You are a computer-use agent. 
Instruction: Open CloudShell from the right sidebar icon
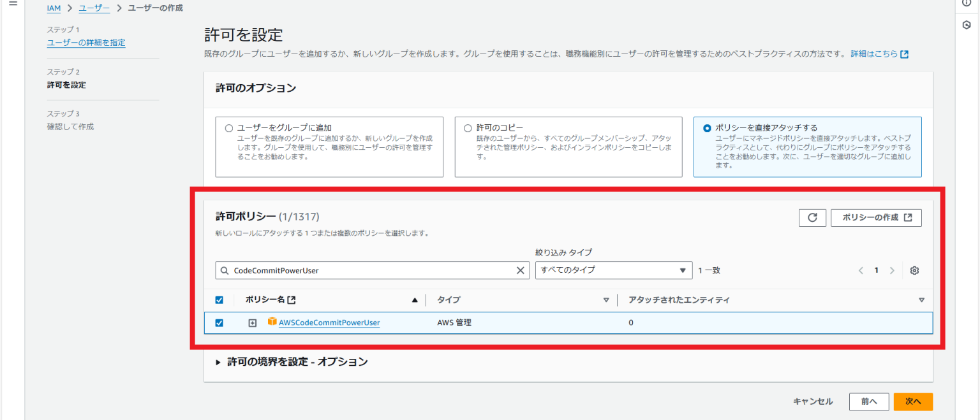[965, 24]
